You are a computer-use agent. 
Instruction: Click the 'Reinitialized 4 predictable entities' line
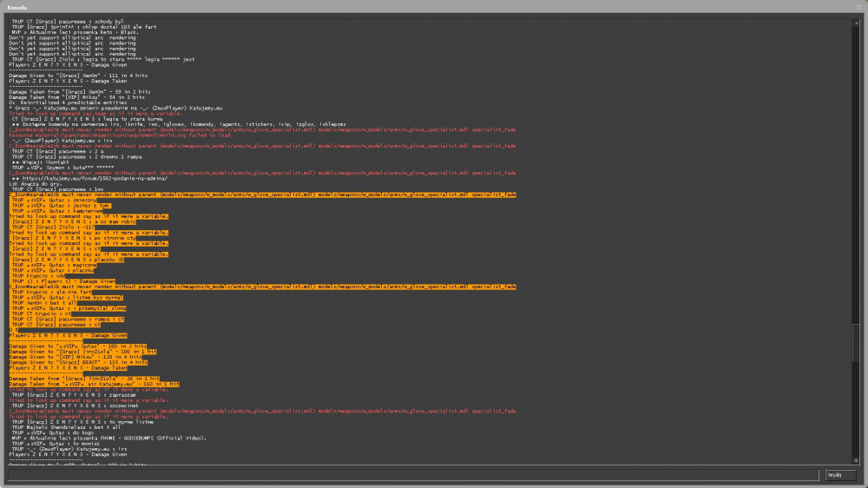[x=68, y=103]
